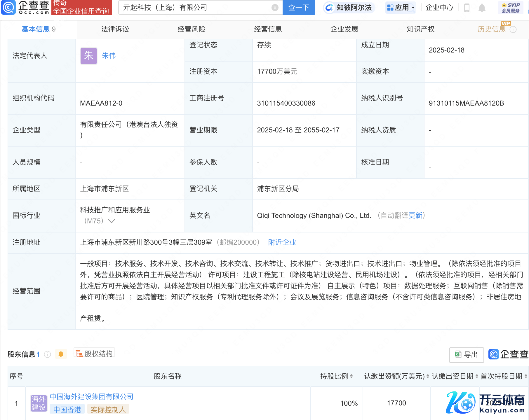Expand the national industry classification chevron
The height and width of the screenshot is (420, 529).
(112, 221)
